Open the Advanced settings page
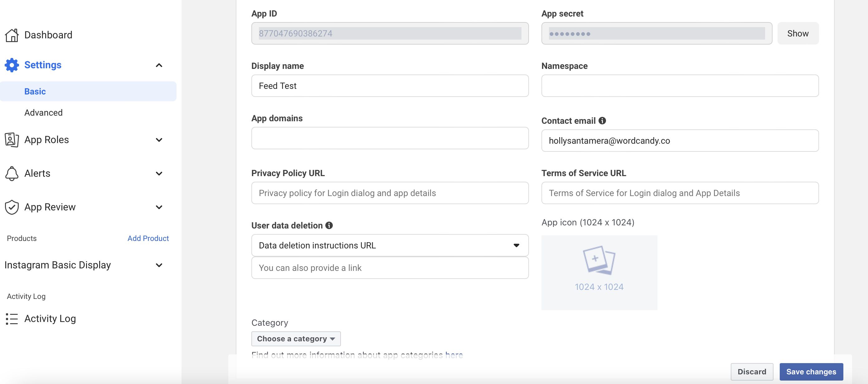The width and height of the screenshot is (868, 384). pos(43,113)
